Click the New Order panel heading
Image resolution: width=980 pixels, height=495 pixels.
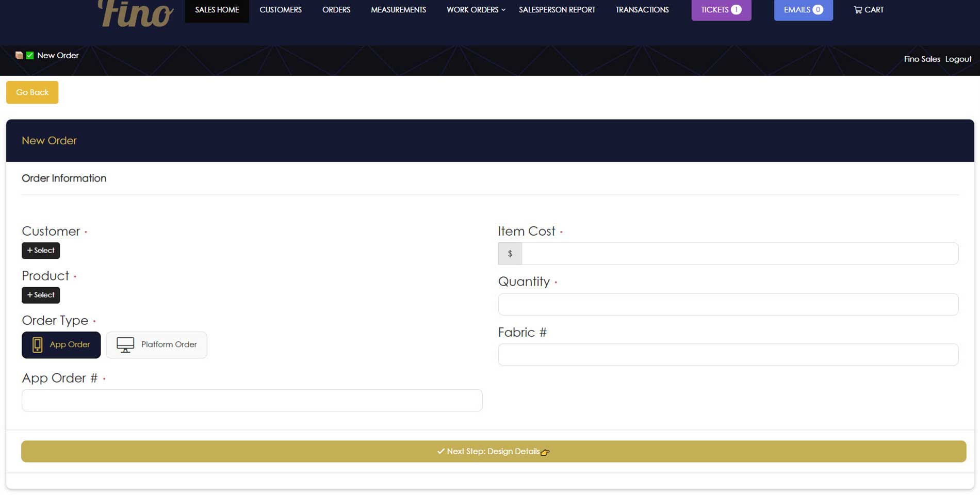(49, 140)
